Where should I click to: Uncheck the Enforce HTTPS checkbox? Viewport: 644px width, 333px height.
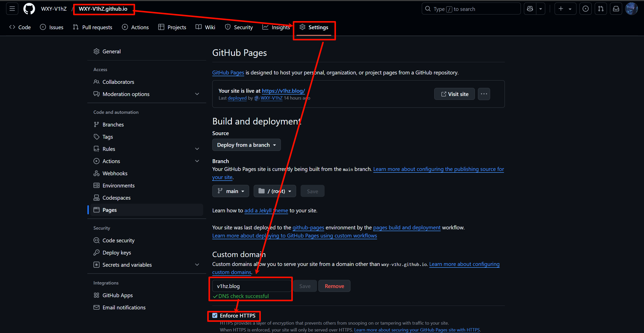215,315
